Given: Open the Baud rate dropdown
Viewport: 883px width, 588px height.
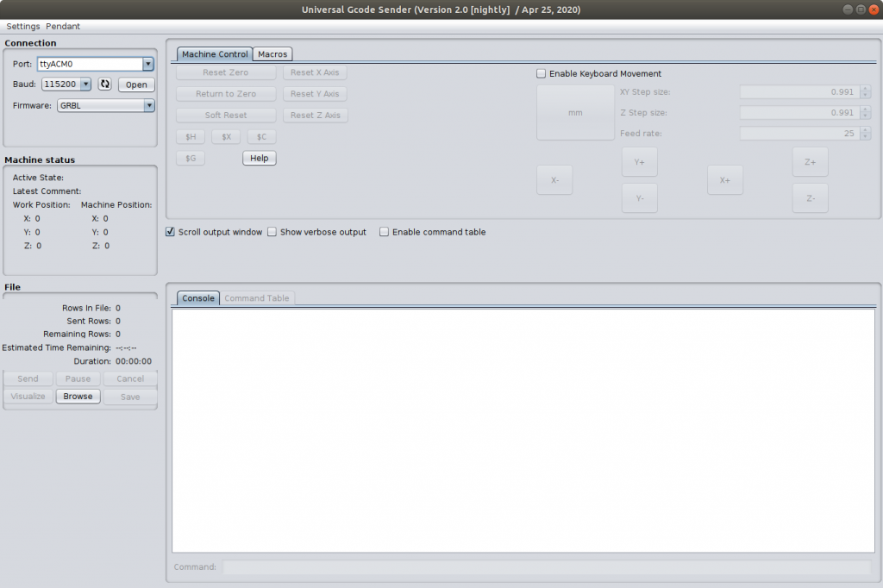Looking at the screenshot, I should (x=85, y=84).
